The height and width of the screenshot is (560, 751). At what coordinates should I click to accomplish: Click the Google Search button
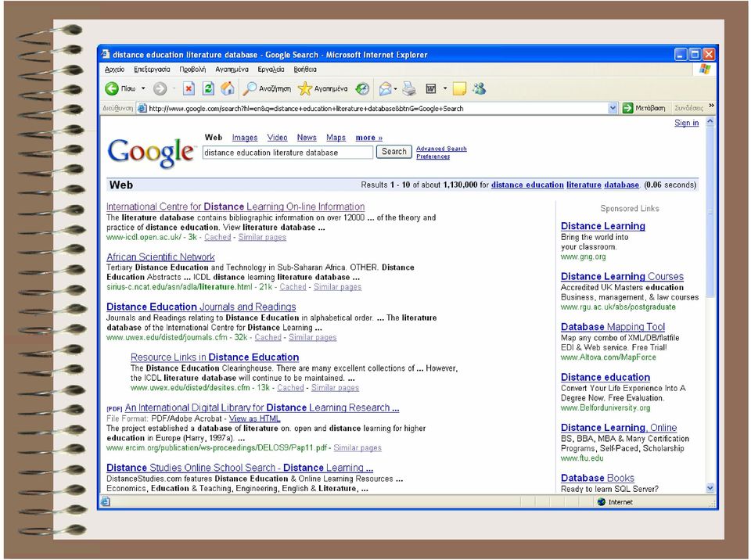coord(393,152)
